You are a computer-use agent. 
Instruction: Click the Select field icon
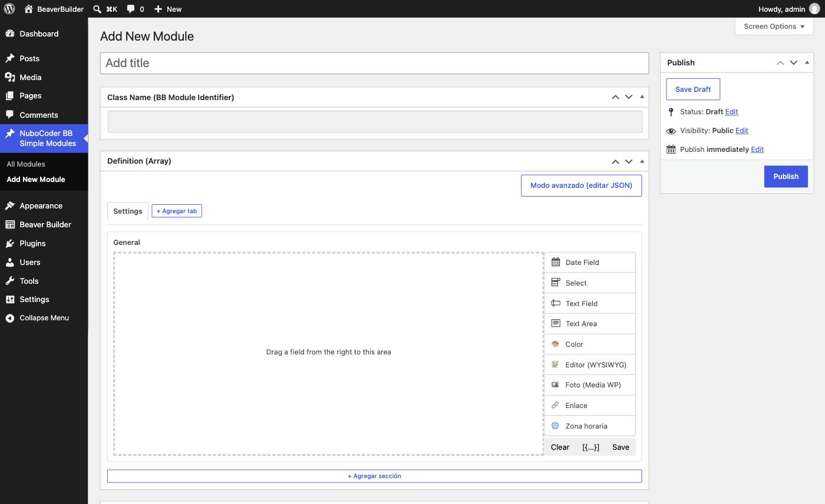point(556,283)
